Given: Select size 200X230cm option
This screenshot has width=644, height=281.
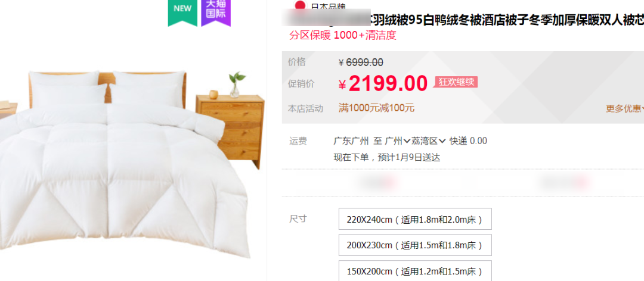Looking at the screenshot, I should [415, 245].
